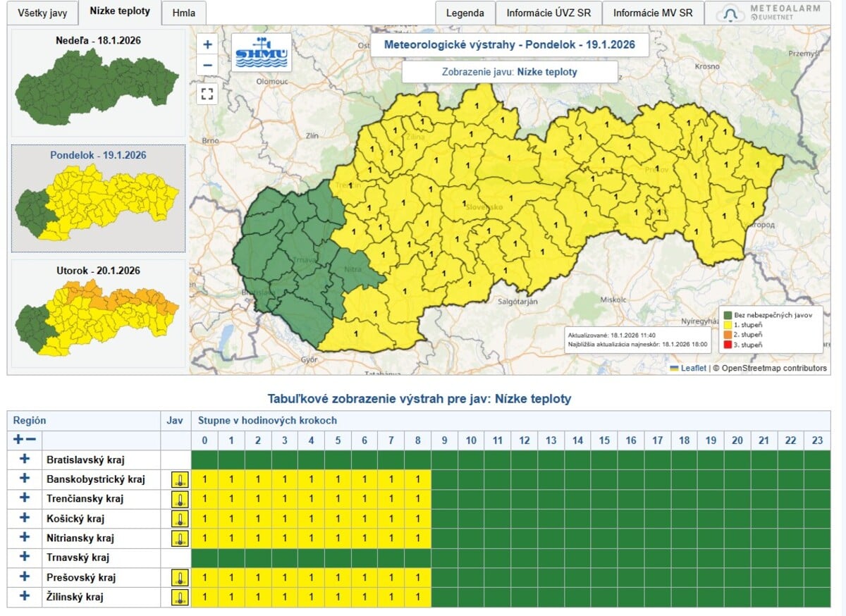Screen dimensions: 846x616
Task: Switch to the Všetky javy tab
Action: 42,13
